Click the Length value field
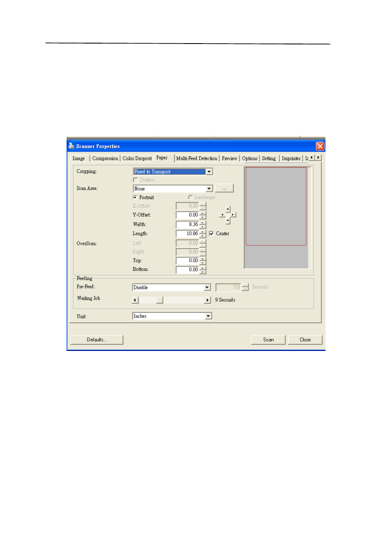The height and width of the screenshot is (549, 392). pos(187,233)
